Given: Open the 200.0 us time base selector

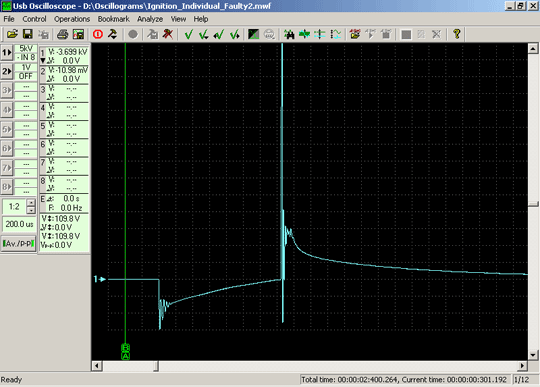Looking at the screenshot, I should tap(19, 224).
